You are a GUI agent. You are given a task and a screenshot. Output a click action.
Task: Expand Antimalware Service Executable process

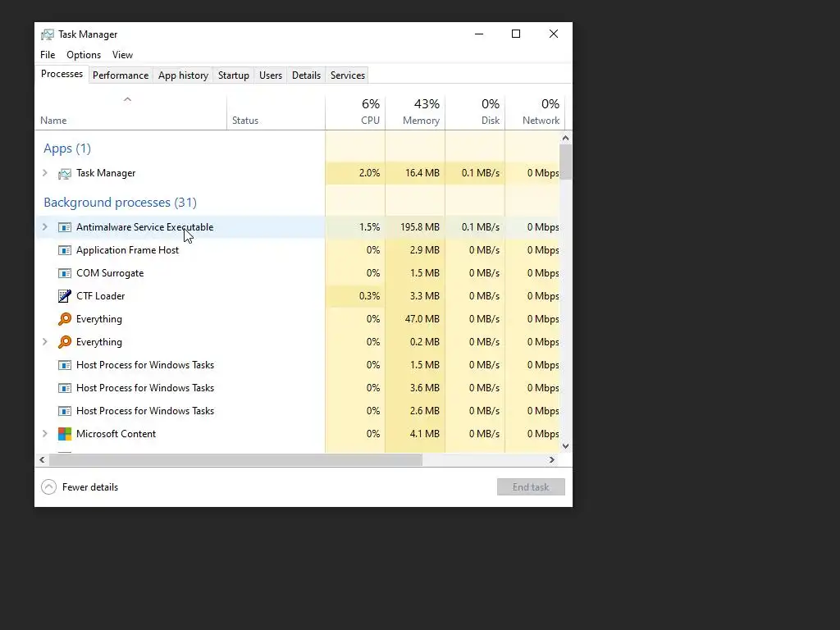click(45, 227)
